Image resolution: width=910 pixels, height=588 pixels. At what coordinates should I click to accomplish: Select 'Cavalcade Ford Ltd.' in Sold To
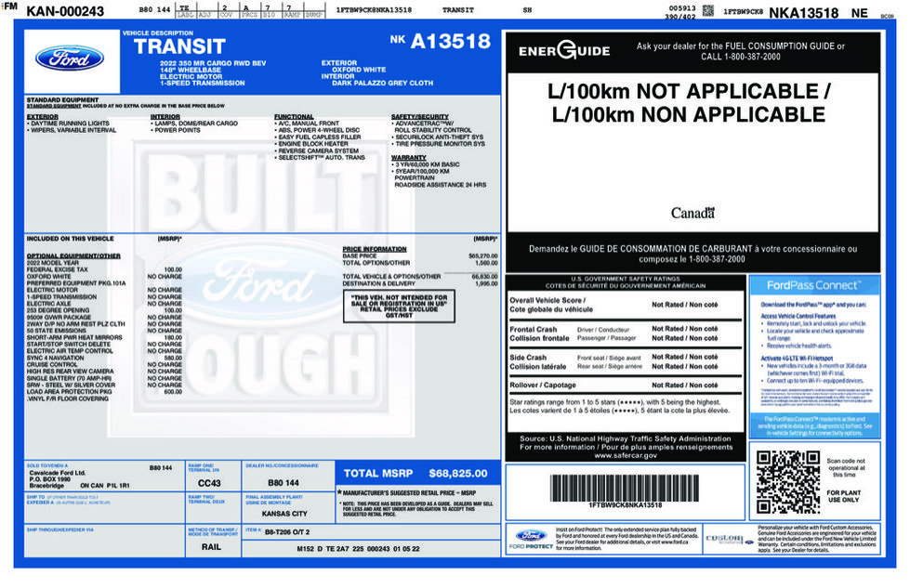coord(57,473)
